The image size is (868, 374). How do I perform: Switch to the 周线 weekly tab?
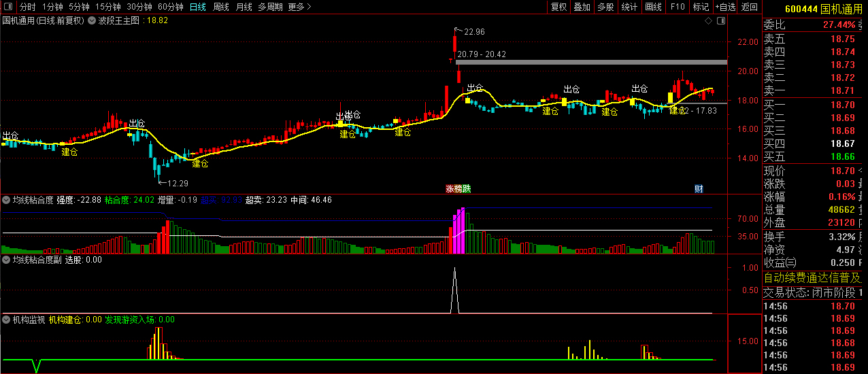coord(221,7)
